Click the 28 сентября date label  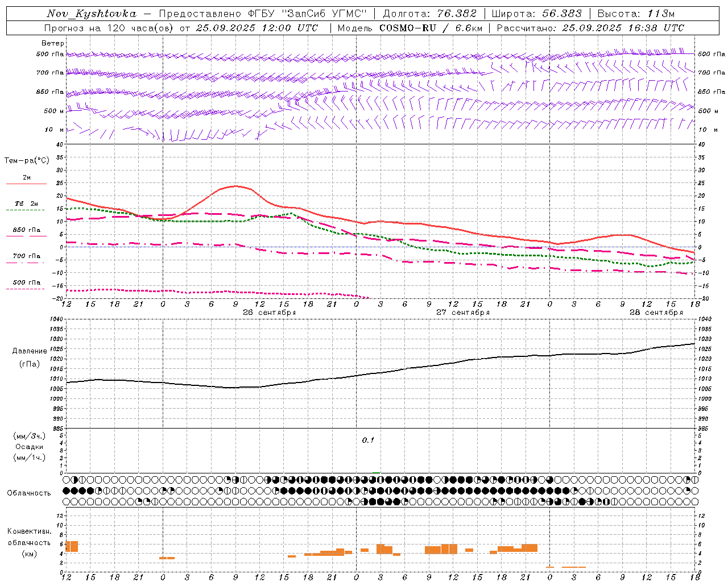(656, 313)
